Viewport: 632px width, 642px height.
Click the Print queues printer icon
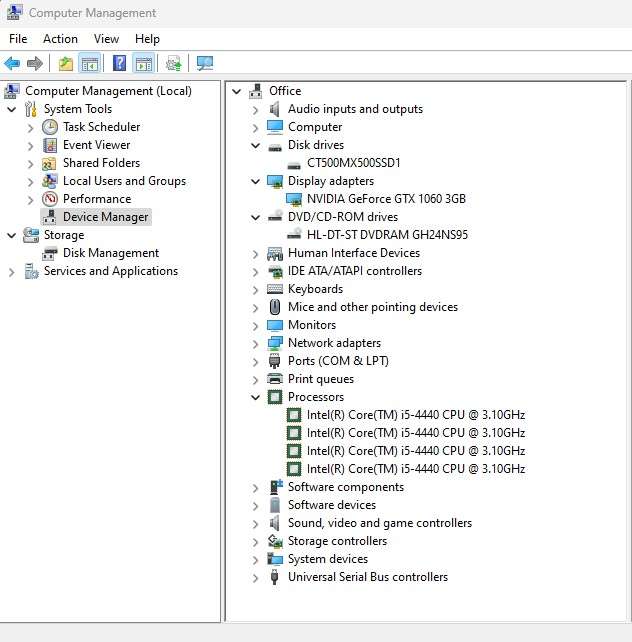[275, 379]
